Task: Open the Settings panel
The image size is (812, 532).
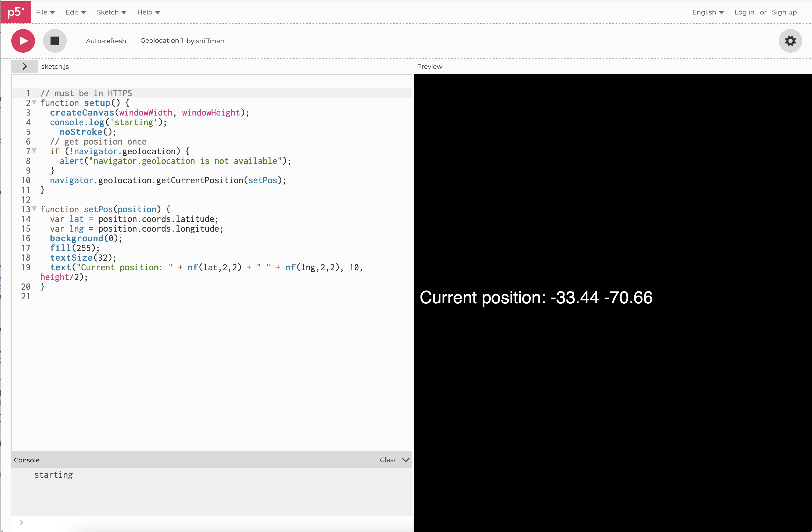Action: point(790,40)
